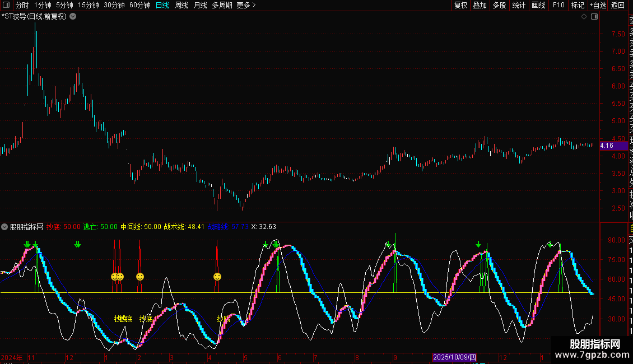633x364 pixels.
Task: Open the 股朋指标网 indicator dropdown arrow
Action: [5, 227]
